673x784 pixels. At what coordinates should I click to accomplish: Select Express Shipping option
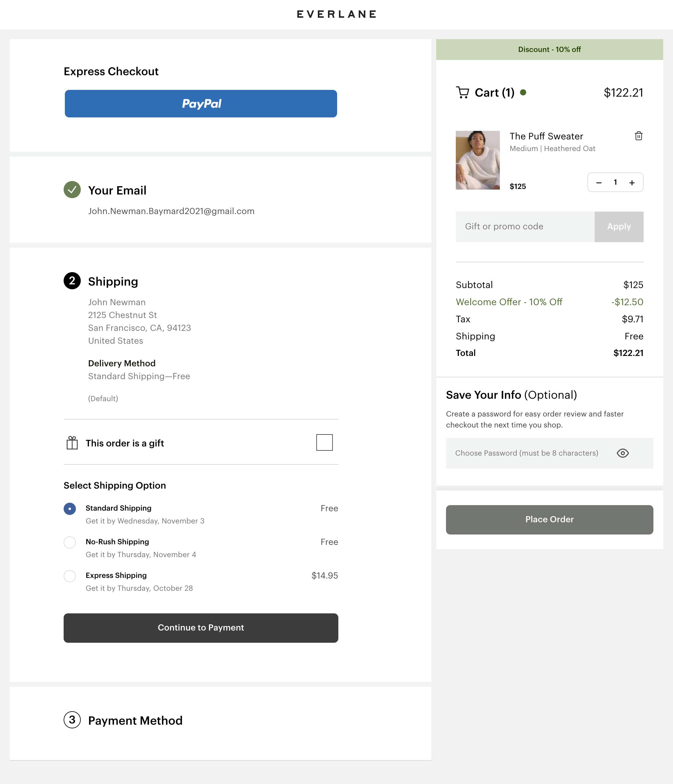[x=70, y=576]
